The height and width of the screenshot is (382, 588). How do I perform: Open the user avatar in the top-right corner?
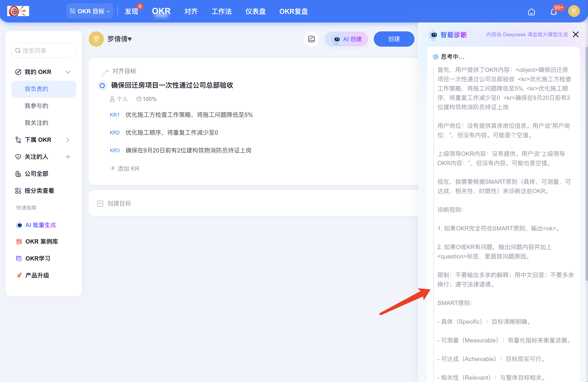pos(574,11)
